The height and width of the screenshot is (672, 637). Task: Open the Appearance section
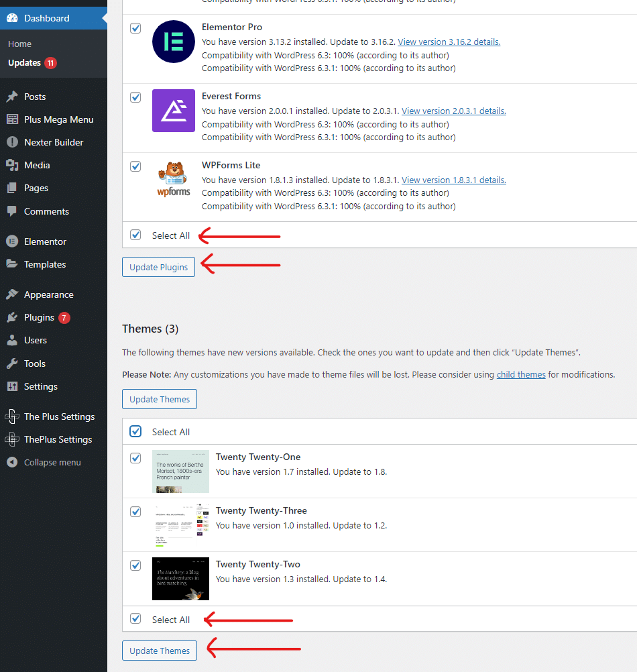pyautogui.click(x=48, y=294)
